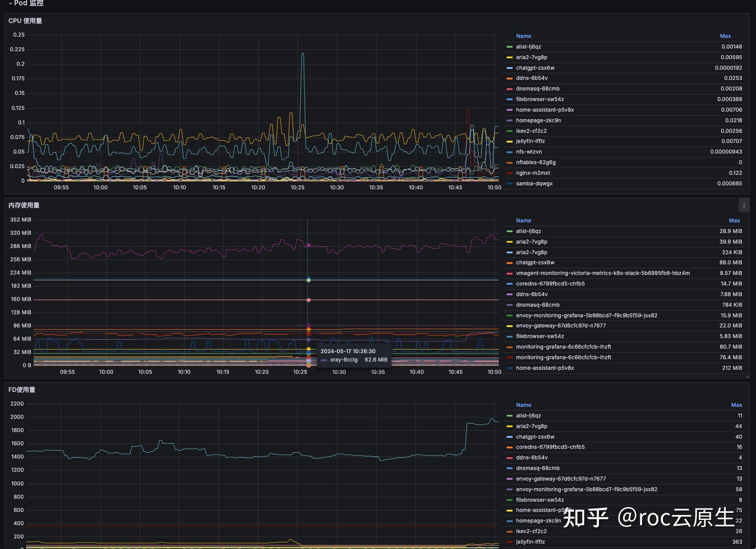The image size is (756, 549).
Task: Sort CPU legend by Name column
Action: 523,36
